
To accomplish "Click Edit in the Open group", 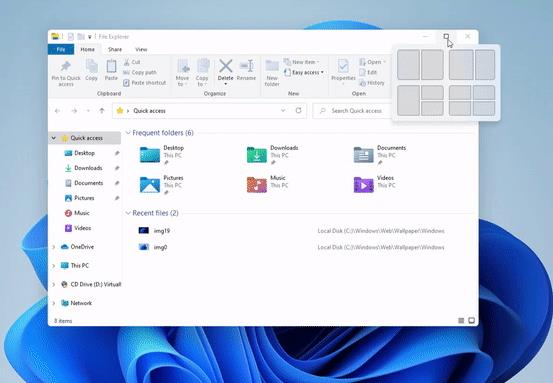I will tap(368, 72).
